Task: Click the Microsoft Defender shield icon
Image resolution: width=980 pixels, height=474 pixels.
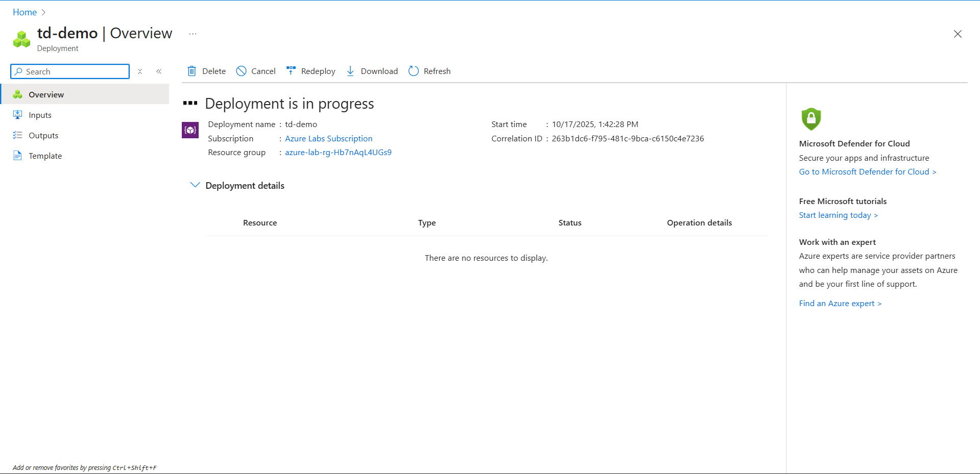Action: click(x=811, y=119)
